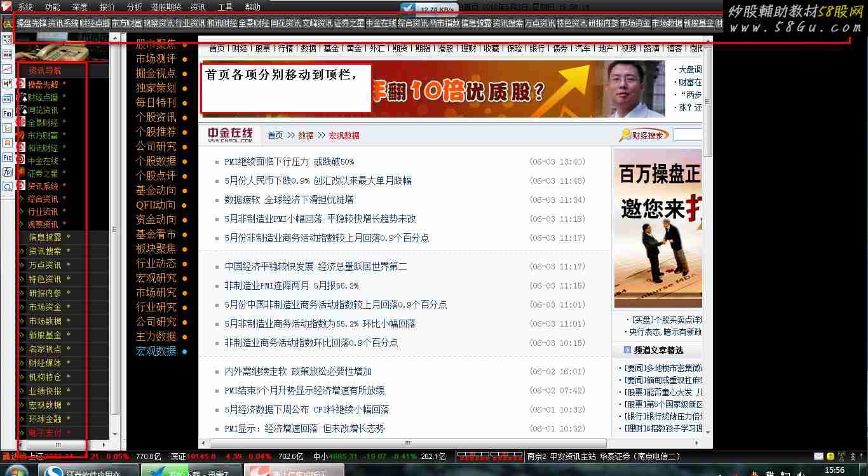This screenshot has width=868, height=476.
Task: Click the topmost icon in the left toolbar
Action: 8,39
